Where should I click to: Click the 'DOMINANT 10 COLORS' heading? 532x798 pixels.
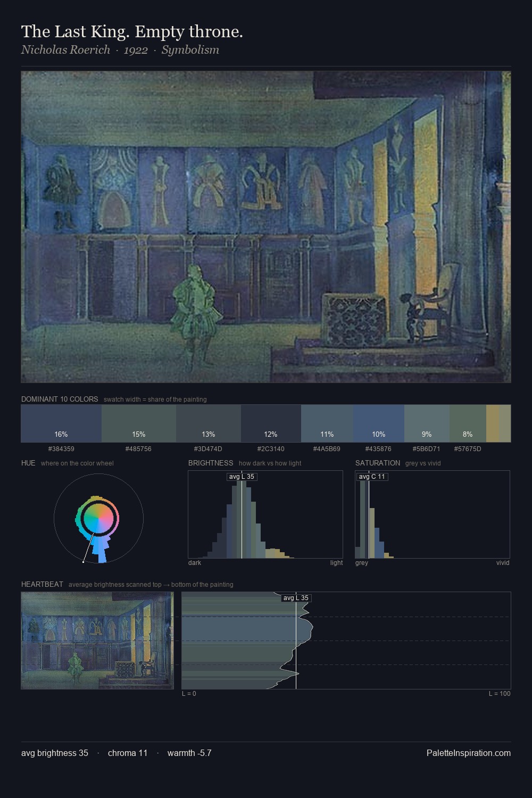coord(60,399)
